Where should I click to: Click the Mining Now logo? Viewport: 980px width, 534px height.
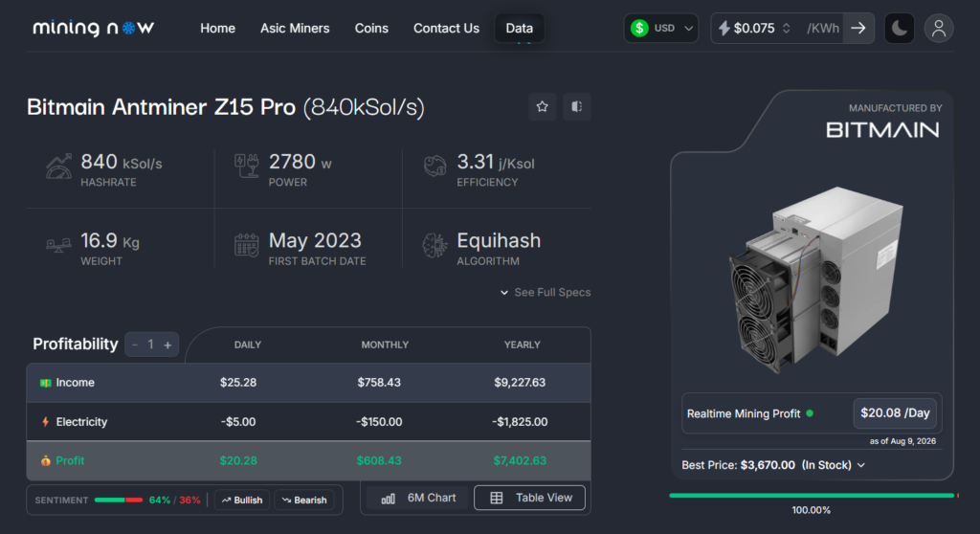[x=93, y=28]
